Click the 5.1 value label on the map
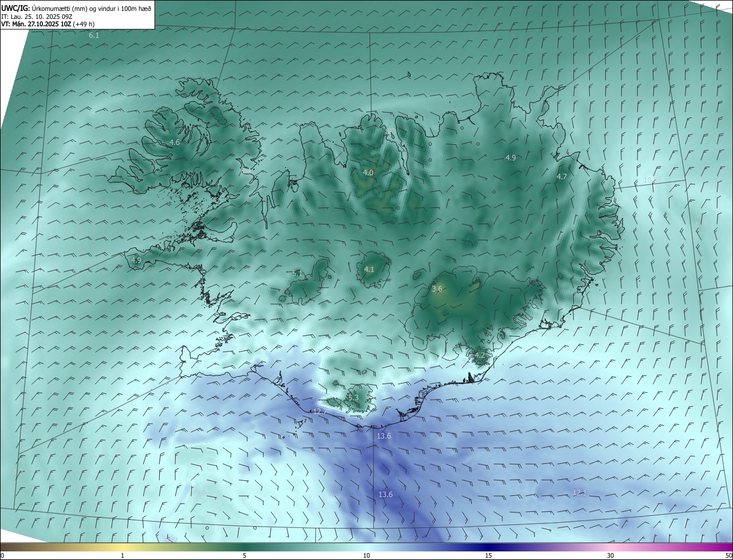This screenshot has width=733, height=560. pos(297,274)
